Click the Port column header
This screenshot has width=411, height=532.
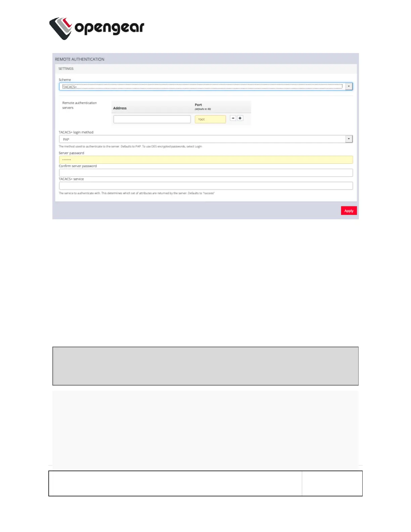(198, 105)
